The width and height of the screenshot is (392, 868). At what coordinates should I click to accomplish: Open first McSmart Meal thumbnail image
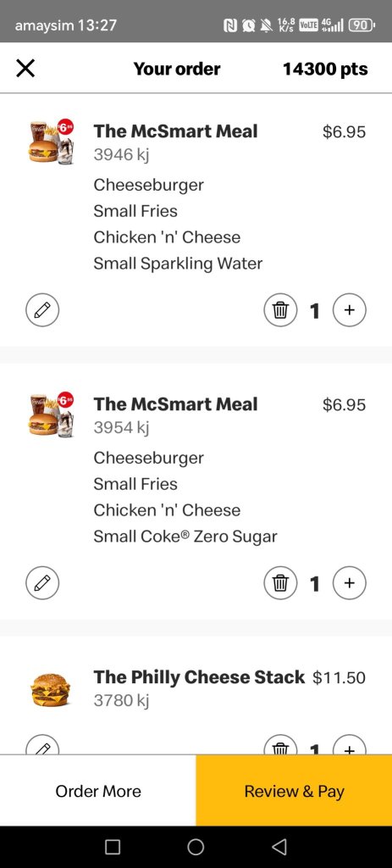point(51,142)
